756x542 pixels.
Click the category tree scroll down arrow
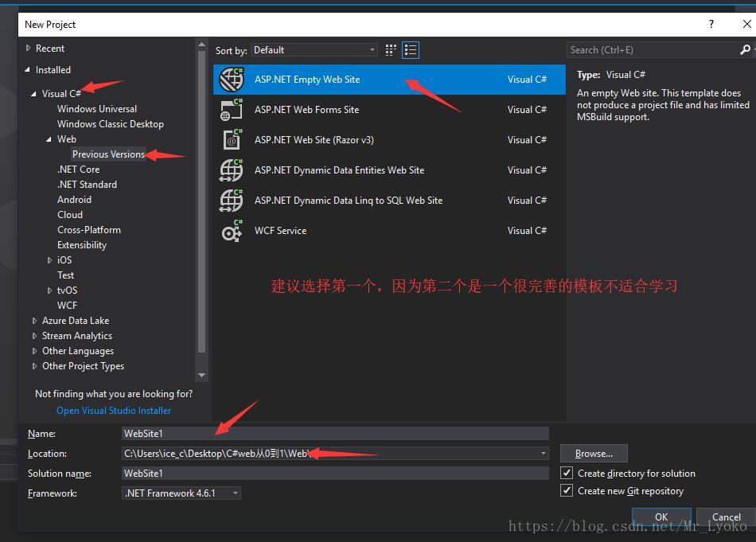pyautogui.click(x=202, y=375)
